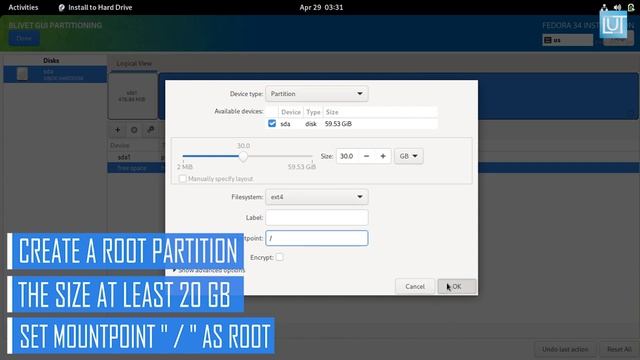Image resolution: width=640 pixels, height=360 pixels.
Task: Open the GB size unit dropdown
Action: tap(409, 156)
